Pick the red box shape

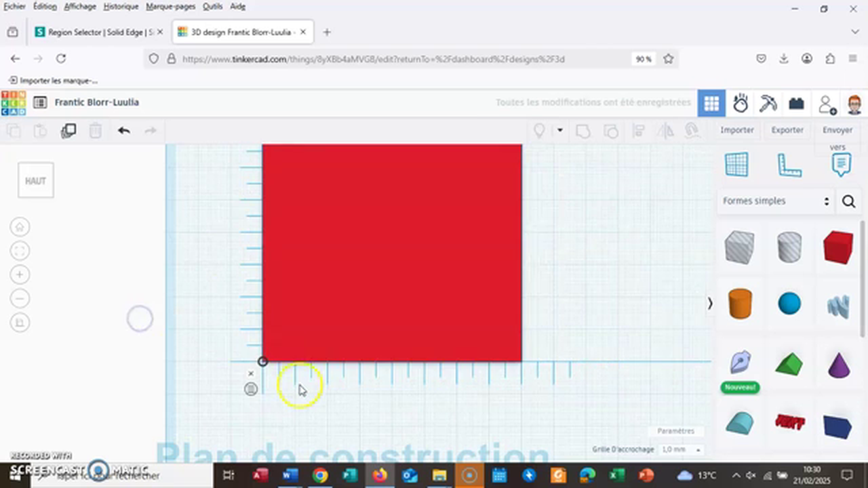pyautogui.click(x=838, y=247)
